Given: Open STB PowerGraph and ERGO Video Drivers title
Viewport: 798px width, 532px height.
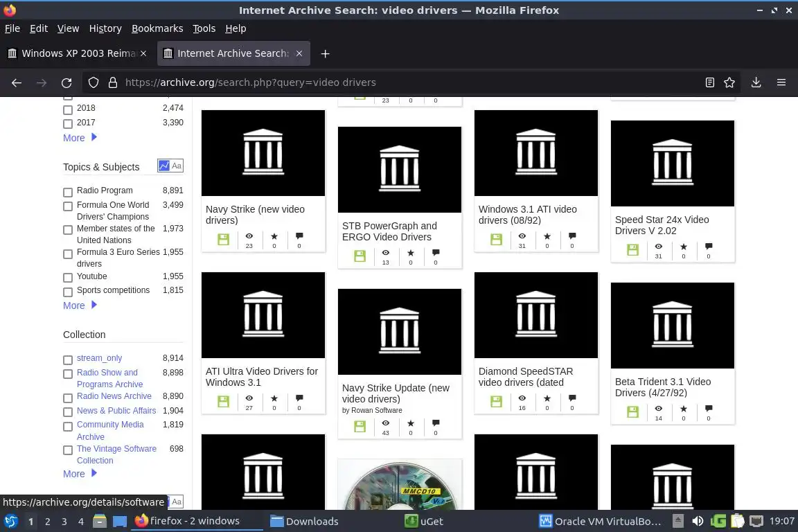Looking at the screenshot, I should [x=389, y=231].
